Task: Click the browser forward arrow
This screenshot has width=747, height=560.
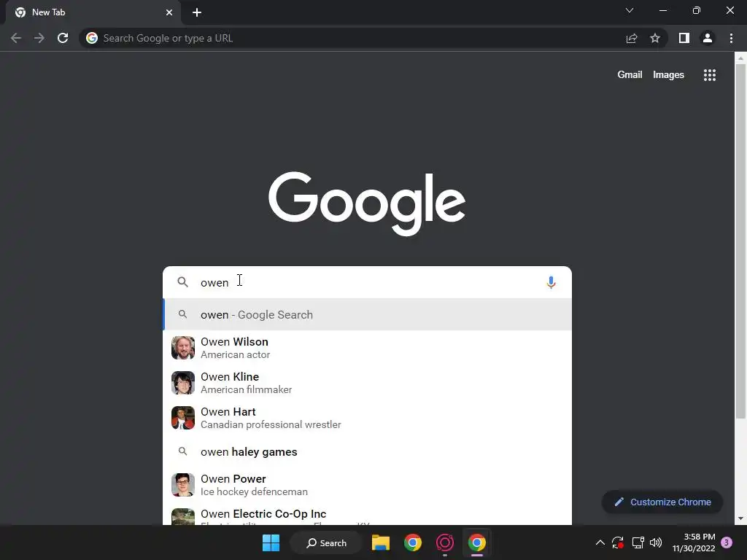Action: [x=39, y=38]
